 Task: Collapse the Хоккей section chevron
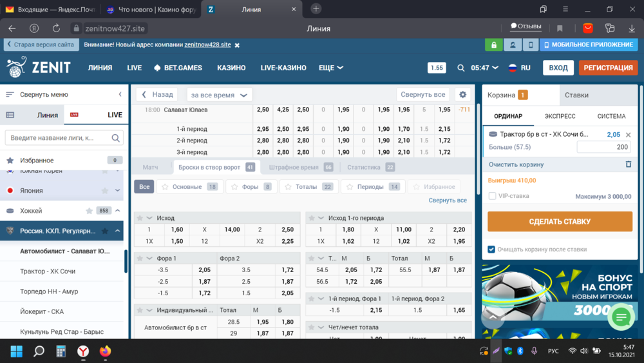tap(118, 210)
